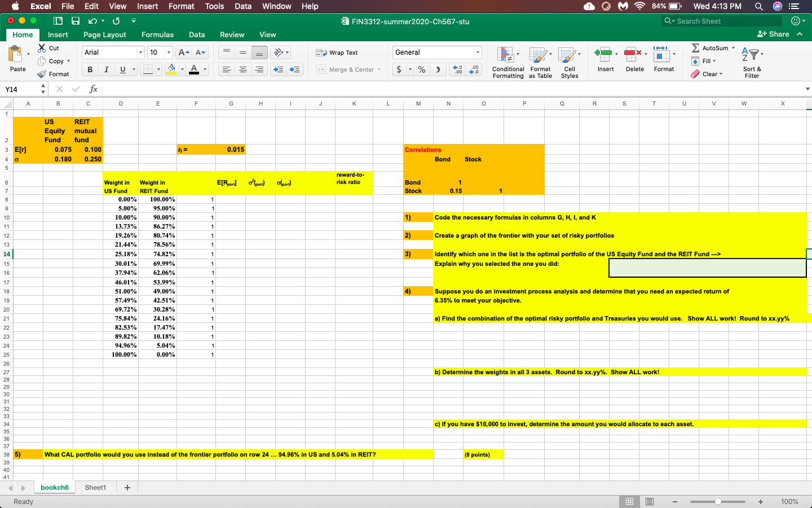The width and height of the screenshot is (812, 508).
Task: Expand the AutoSum dropdown arrow
Action: [733, 48]
